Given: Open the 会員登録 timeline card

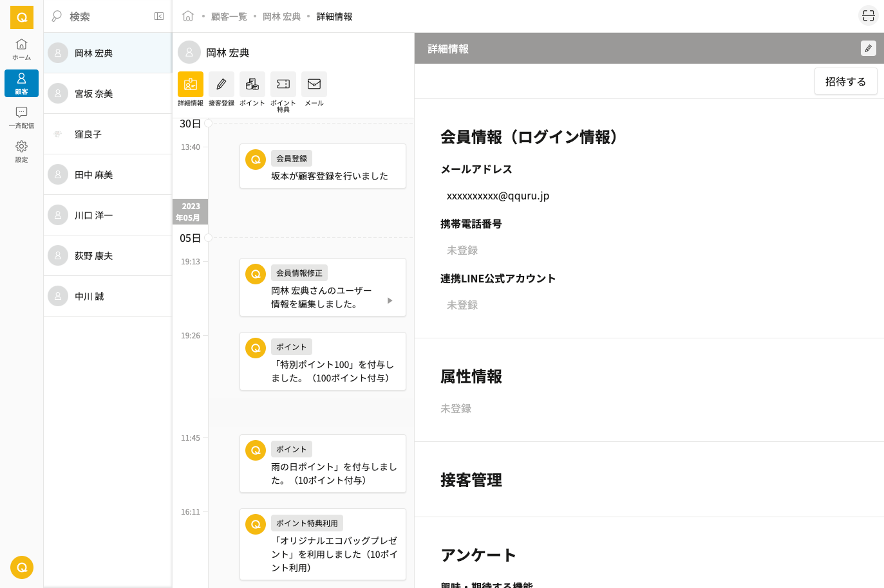Looking at the screenshot, I should [x=323, y=167].
